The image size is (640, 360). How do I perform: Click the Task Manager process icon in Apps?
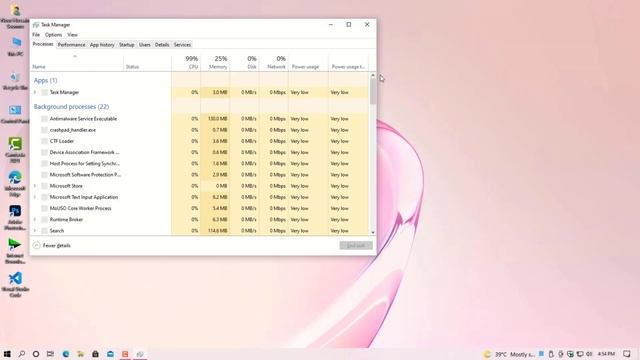pos(44,93)
